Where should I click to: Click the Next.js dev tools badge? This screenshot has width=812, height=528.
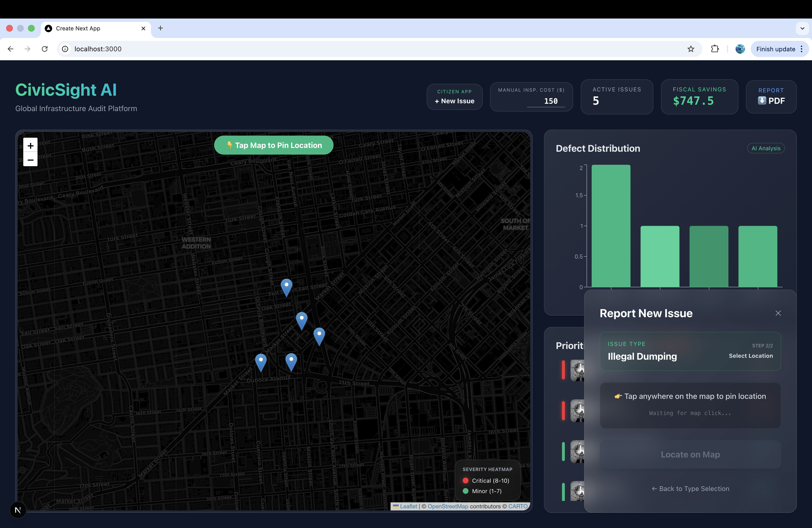click(18, 510)
